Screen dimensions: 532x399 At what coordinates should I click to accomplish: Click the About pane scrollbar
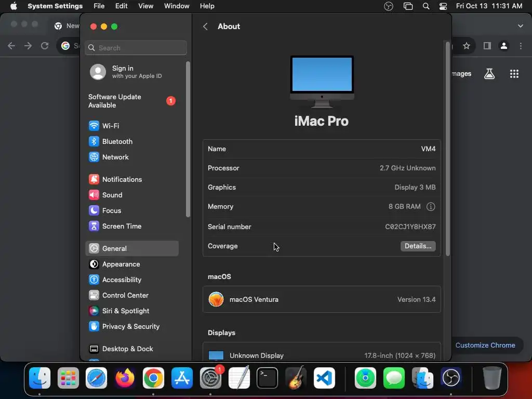pyautogui.click(x=447, y=149)
